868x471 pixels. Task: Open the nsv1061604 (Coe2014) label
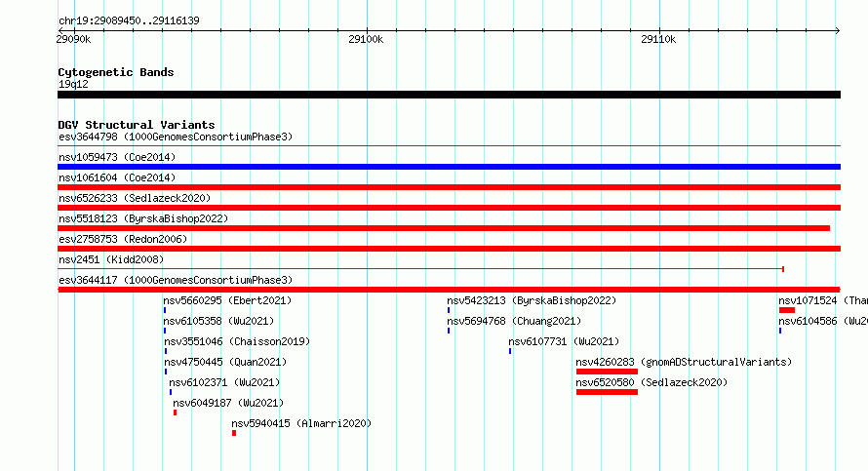(117, 177)
